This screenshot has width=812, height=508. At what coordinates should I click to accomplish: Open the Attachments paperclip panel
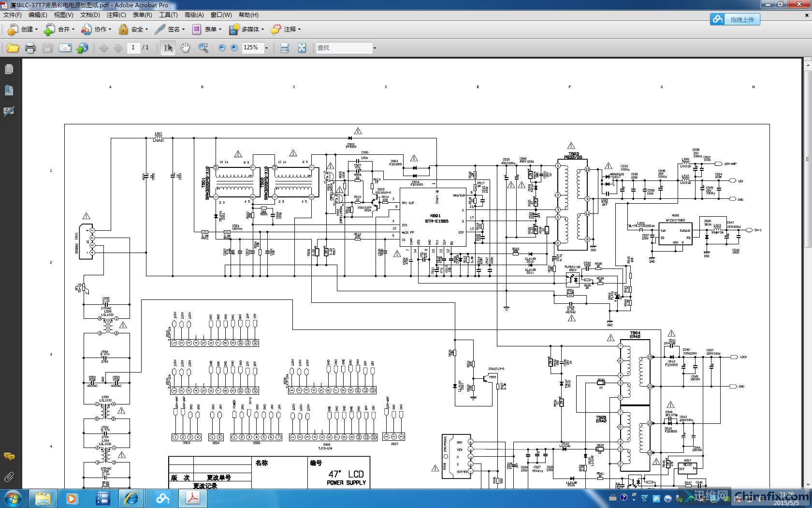9,477
